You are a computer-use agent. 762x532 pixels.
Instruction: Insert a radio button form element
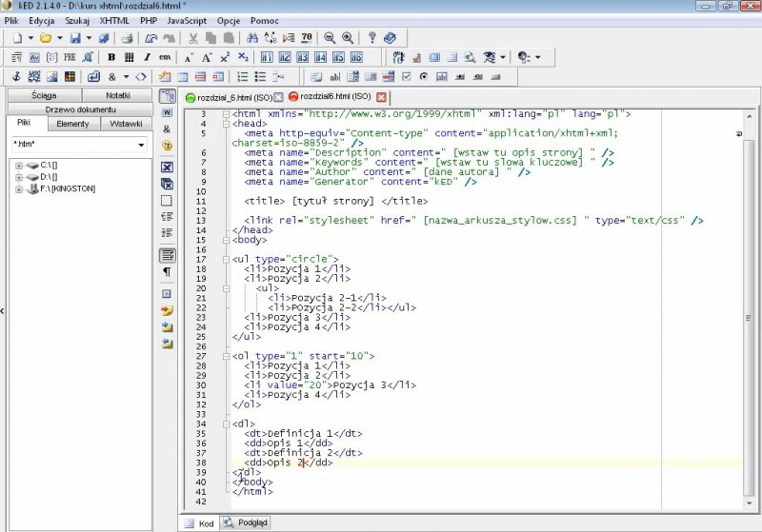[x=424, y=76]
